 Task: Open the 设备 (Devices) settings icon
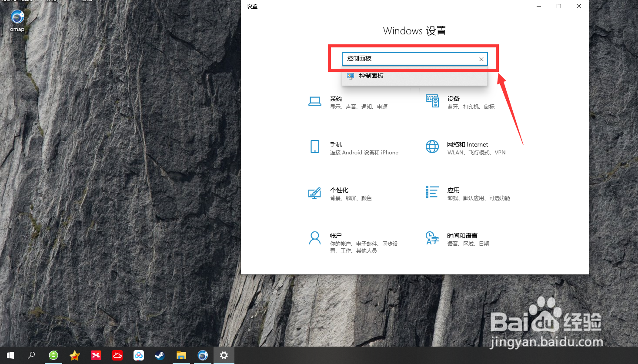[x=432, y=101]
